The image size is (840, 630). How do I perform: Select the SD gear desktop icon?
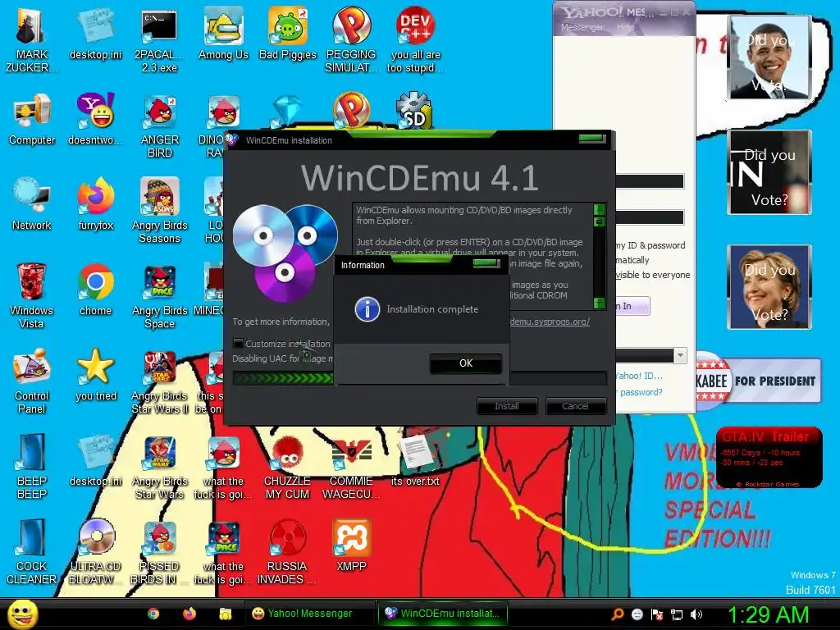click(x=414, y=111)
